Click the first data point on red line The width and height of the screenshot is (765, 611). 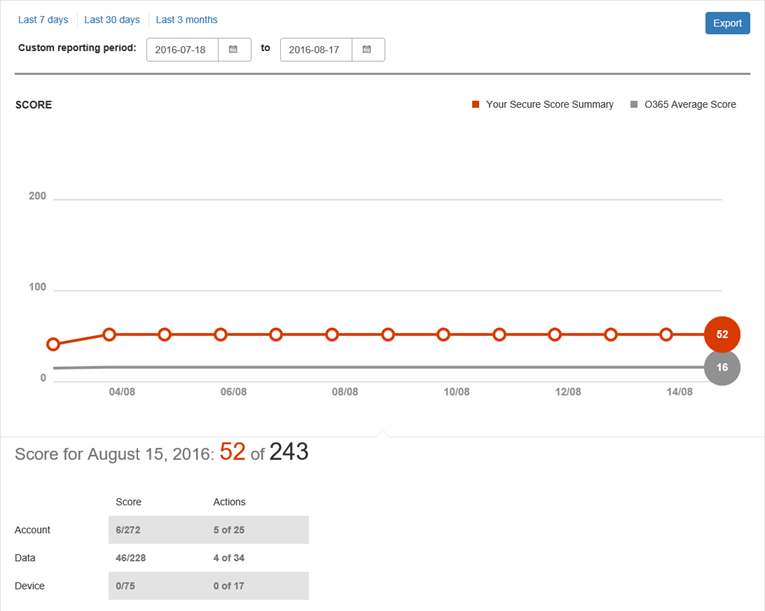pyautogui.click(x=54, y=344)
